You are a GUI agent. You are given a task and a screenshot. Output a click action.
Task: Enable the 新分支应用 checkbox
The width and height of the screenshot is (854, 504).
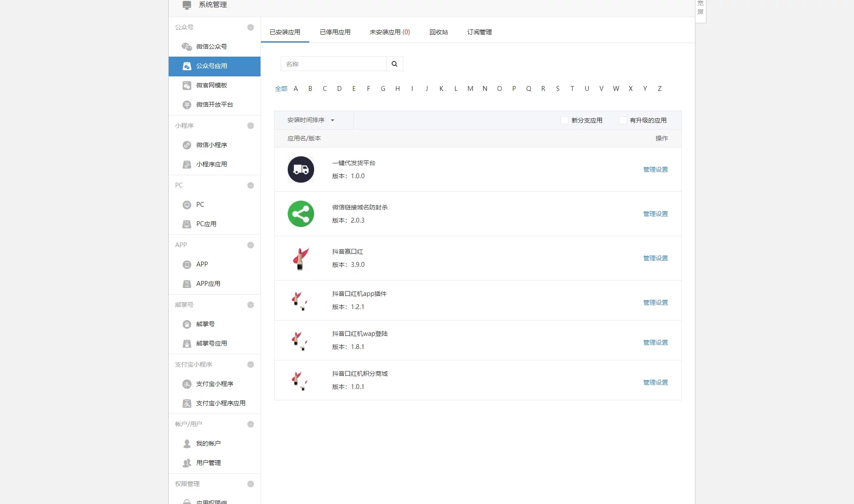point(565,120)
